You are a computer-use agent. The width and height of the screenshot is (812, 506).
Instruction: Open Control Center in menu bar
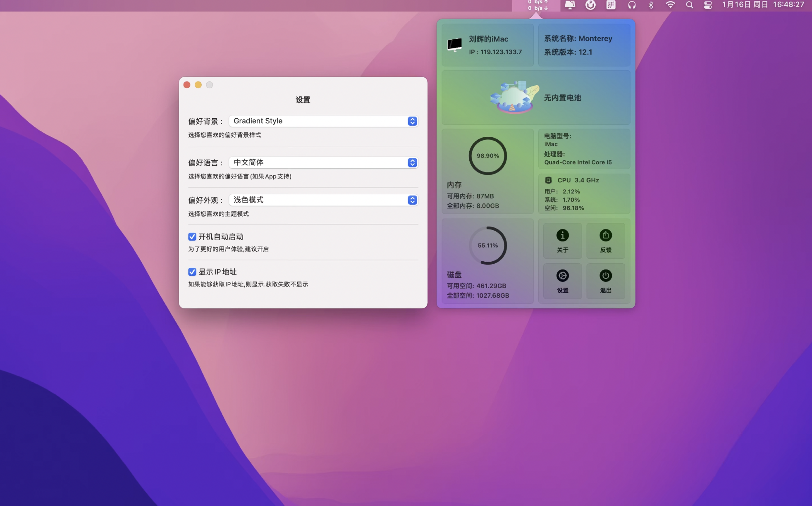pyautogui.click(x=708, y=5)
